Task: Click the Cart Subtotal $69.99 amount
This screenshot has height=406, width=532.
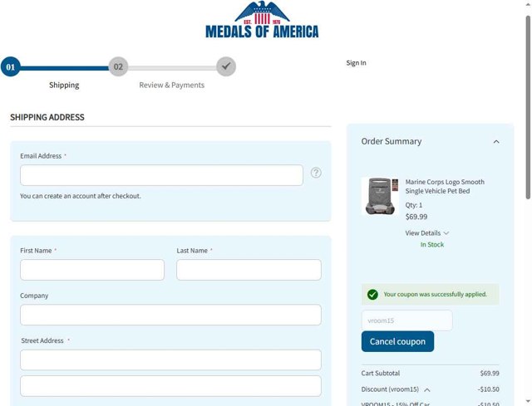Action: (x=490, y=373)
